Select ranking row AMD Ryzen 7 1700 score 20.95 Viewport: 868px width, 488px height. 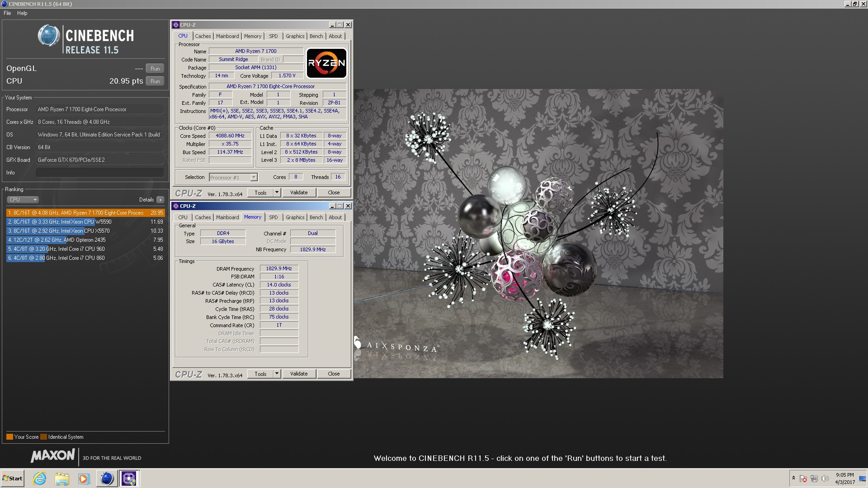point(85,213)
